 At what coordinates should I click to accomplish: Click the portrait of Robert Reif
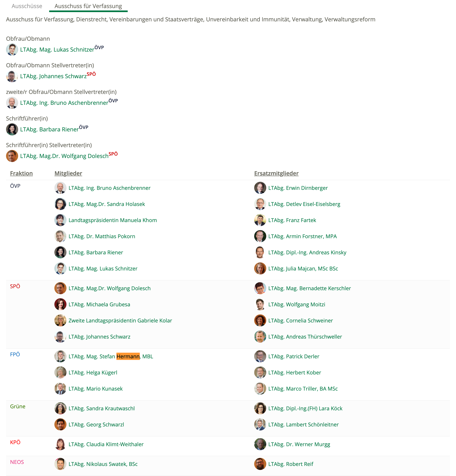pyautogui.click(x=260, y=464)
